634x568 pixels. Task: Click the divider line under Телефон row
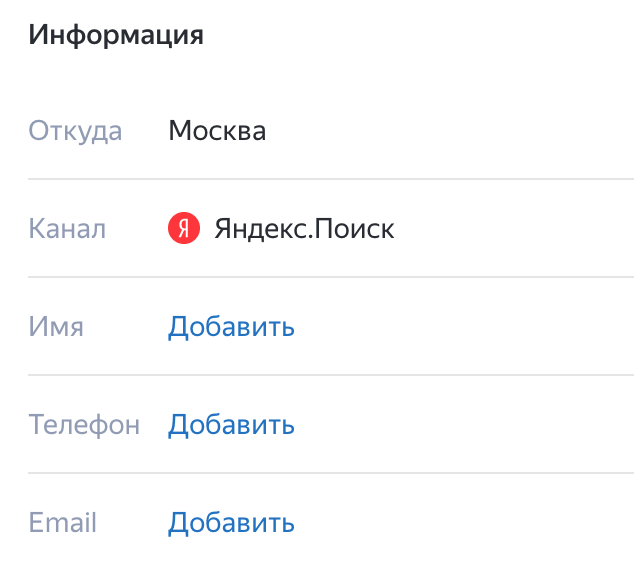pos(331,473)
